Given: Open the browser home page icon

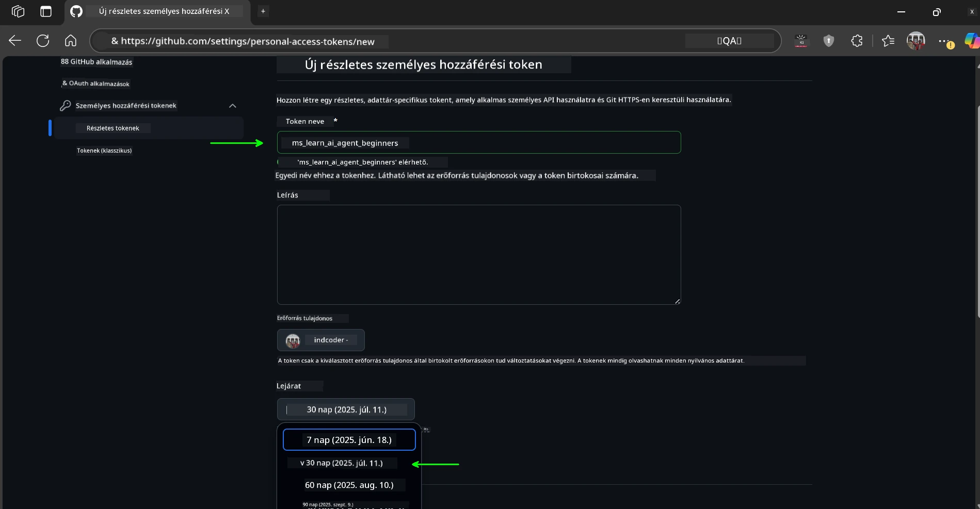Looking at the screenshot, I should (71, 41).
